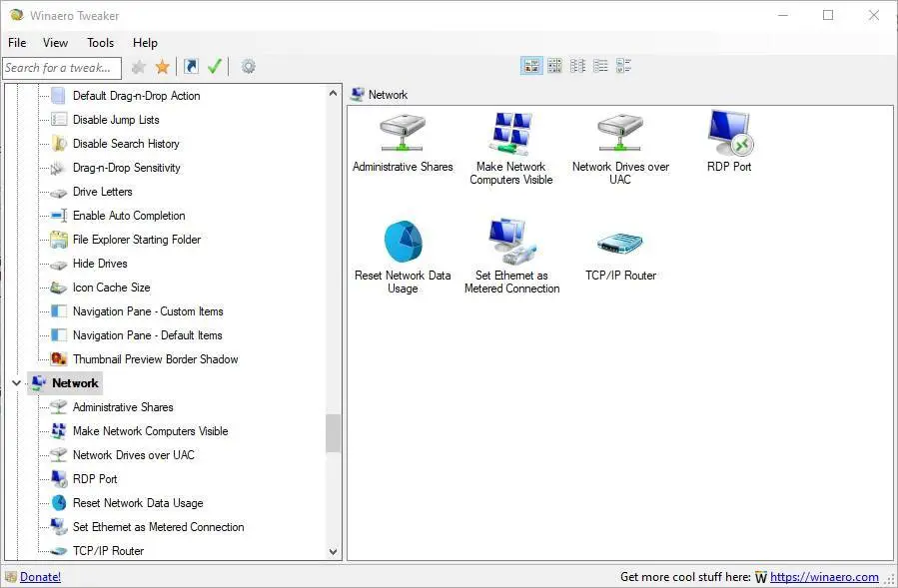Click the tree scrollbar up arrow

pos(334,93)
